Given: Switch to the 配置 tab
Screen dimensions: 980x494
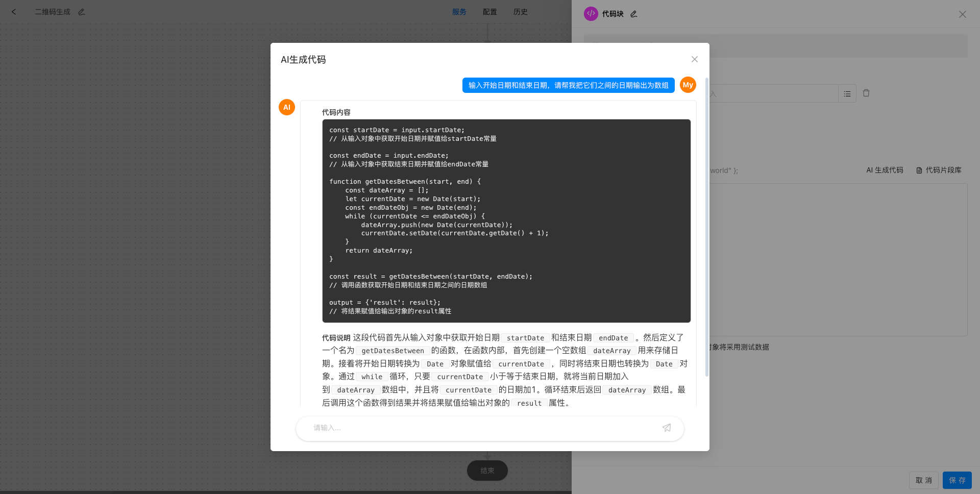Looking at the screenshot, I should pyautogui.click(x=489, y=12).
